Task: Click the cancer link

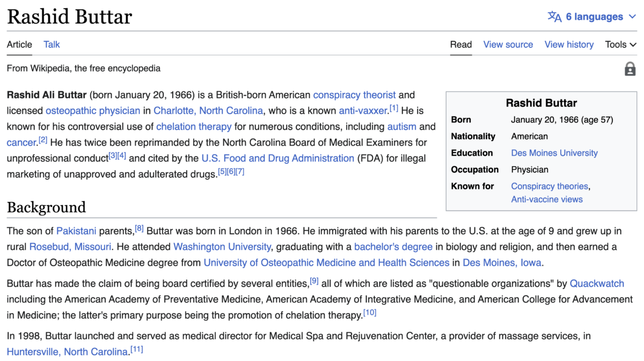Action: 21,143
